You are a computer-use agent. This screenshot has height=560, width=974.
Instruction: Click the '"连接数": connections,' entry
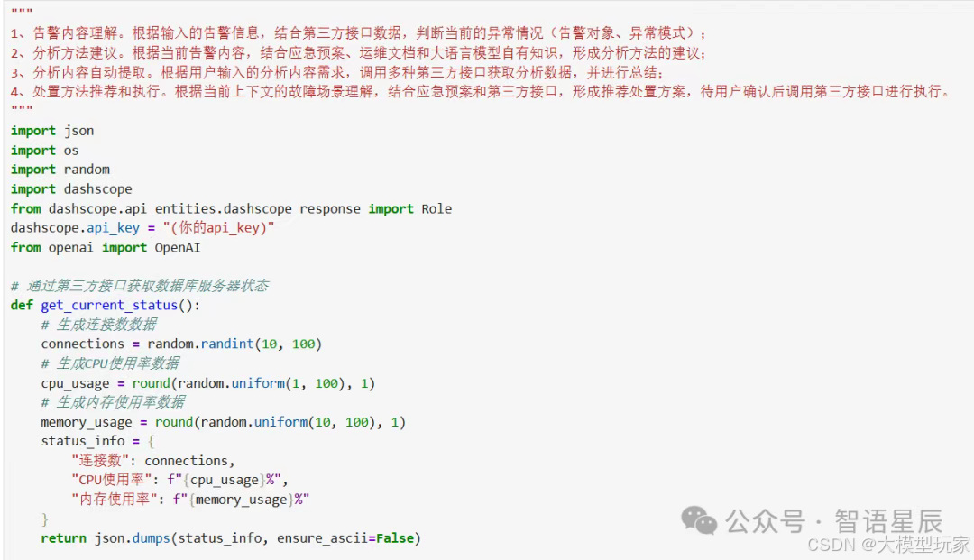pos(153,461)
